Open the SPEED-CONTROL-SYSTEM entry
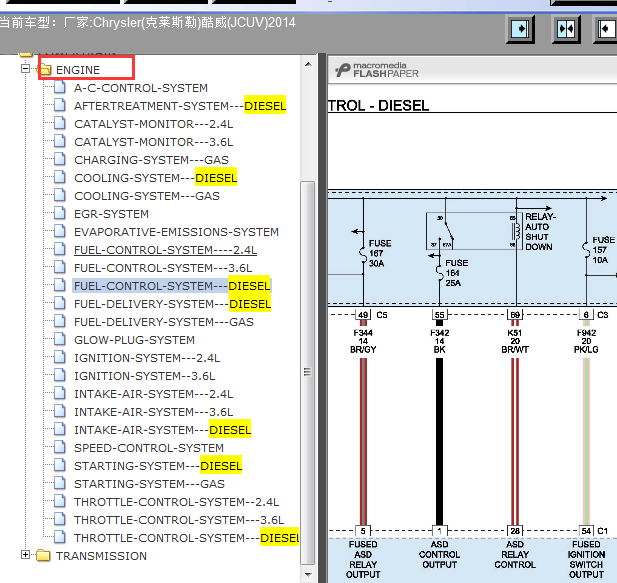 (149, 448)
